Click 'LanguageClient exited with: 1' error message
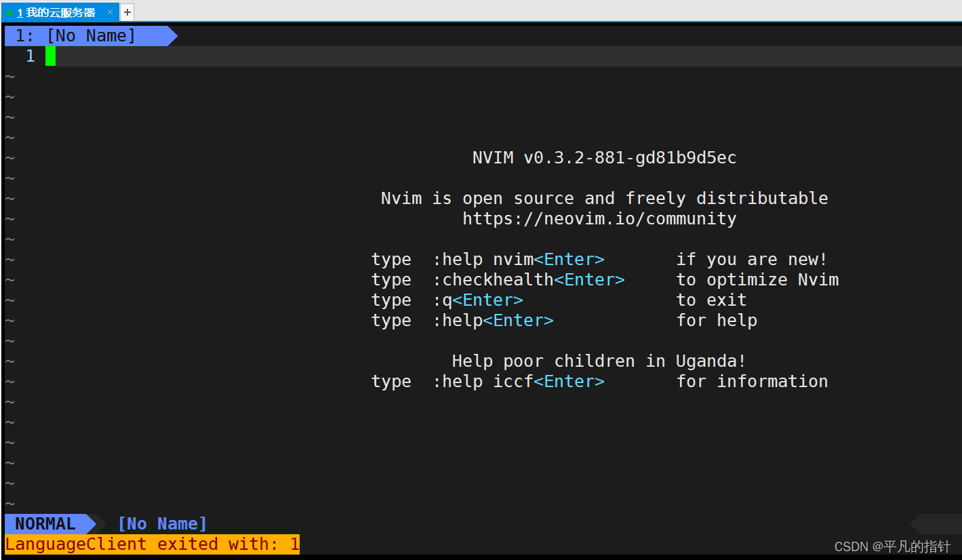The image size is (962, 560). pyautogui.click(x=152, y=544)
